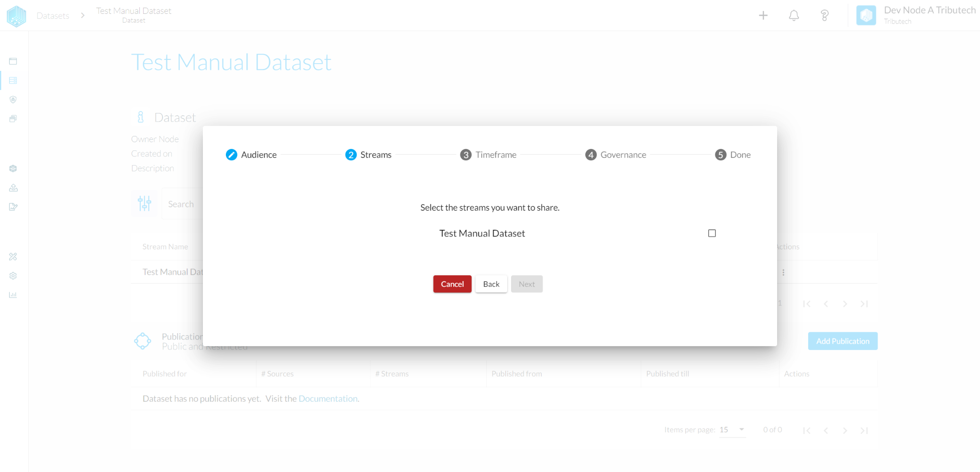Go to previous page of publications table
Viewport: 980px width, 472px height.
[x=826, y=430]
